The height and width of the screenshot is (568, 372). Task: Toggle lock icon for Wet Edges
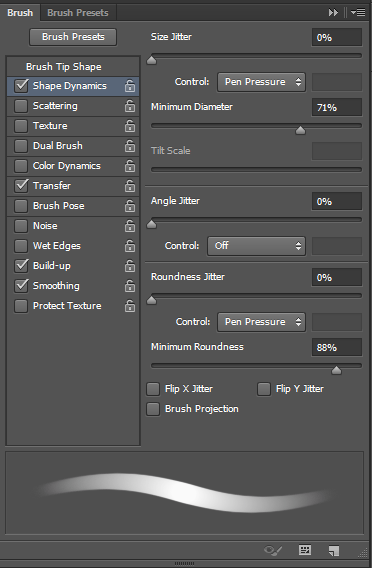130,246
